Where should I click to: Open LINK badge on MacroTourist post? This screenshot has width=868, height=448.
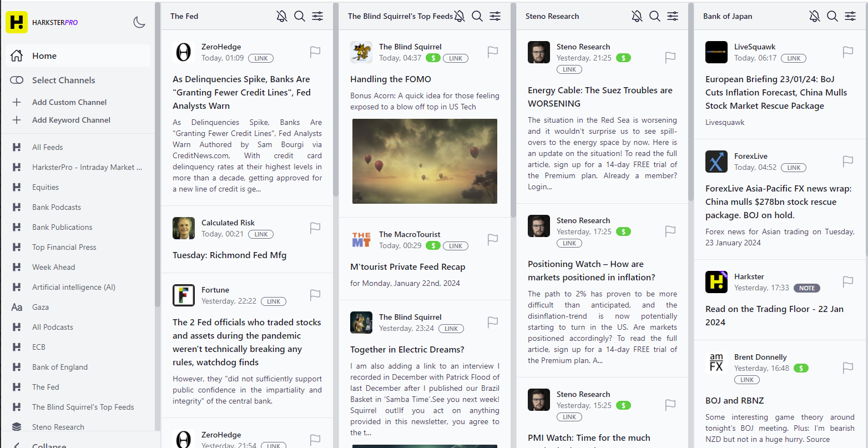(456, 246)
